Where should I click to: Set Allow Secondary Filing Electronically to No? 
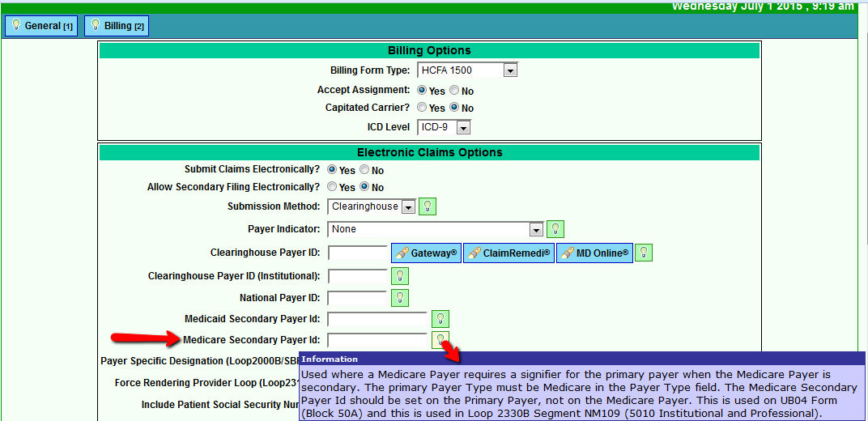(364, 187)
